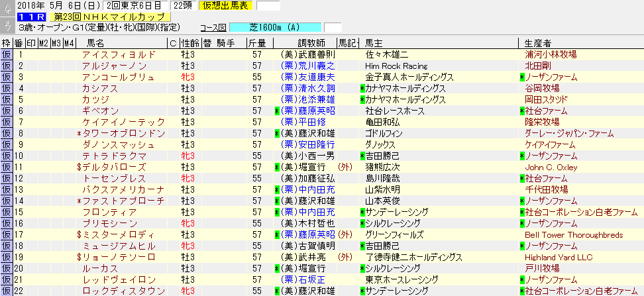
Task: Select horse アルジャーノン
Action: point(114,66)
